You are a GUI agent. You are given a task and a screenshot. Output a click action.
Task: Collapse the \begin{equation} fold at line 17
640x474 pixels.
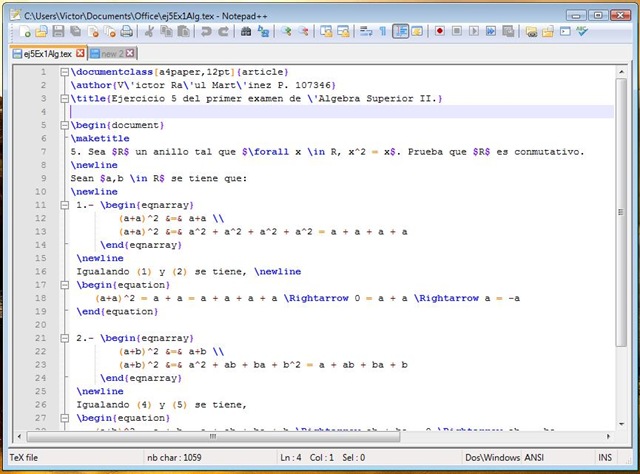point(64,285)
